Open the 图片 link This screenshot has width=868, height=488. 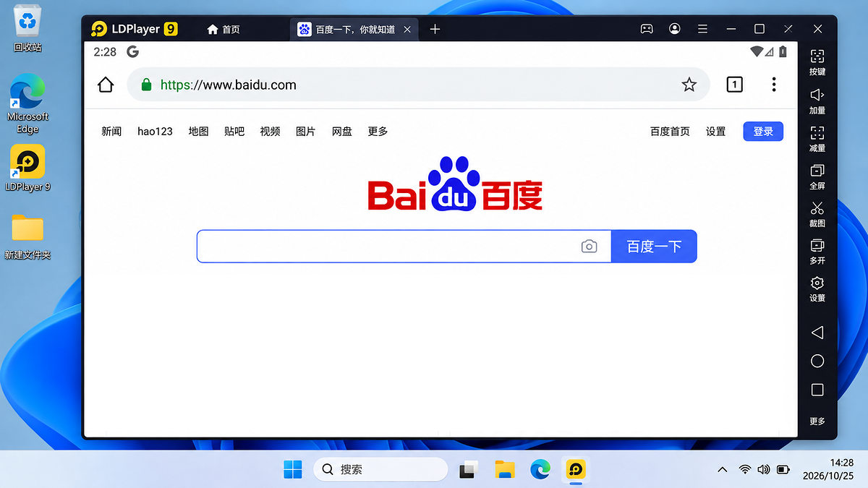coord(306,132)
